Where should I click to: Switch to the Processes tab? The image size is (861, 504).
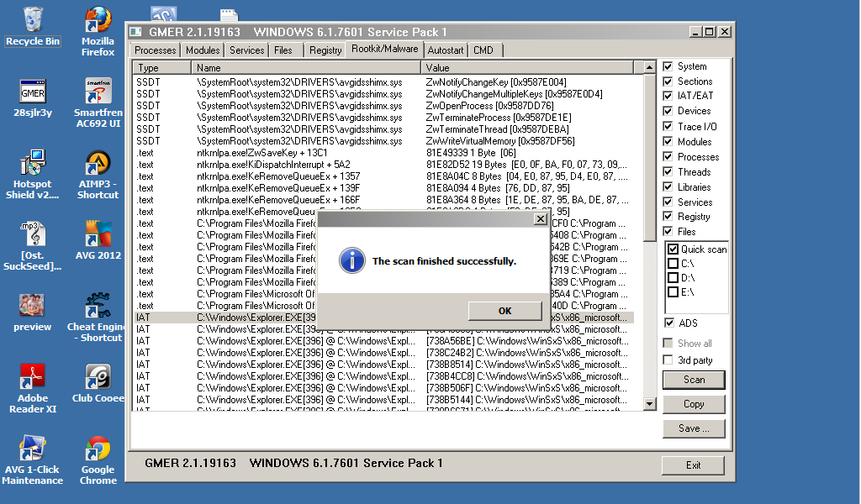155,50
